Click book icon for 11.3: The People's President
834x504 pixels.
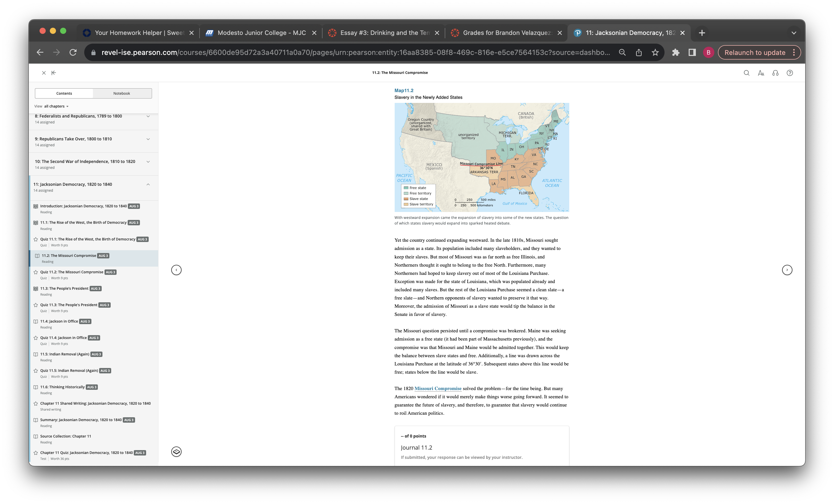point(35,288)
